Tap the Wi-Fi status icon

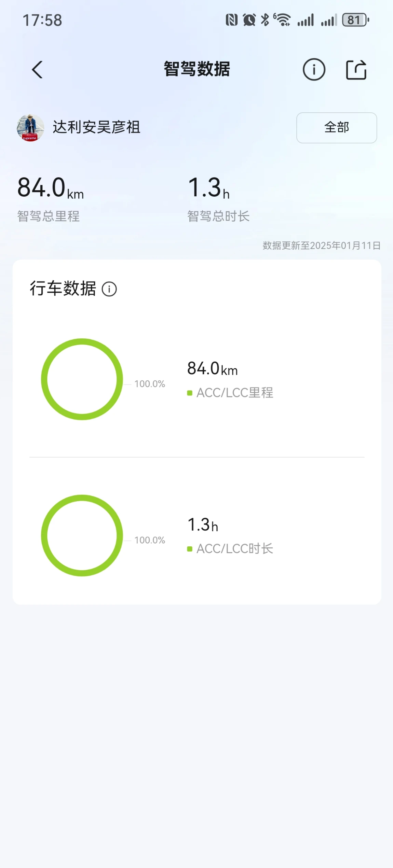pos(282,20)
